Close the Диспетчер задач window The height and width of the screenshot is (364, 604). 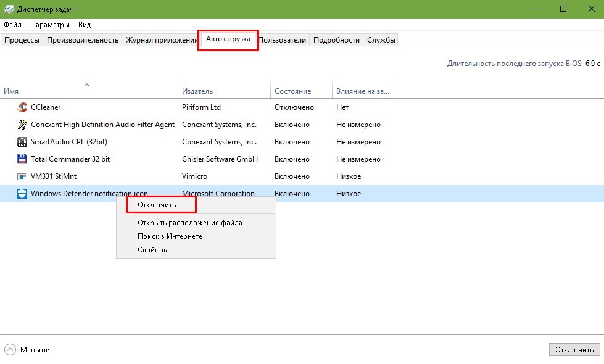(591, 9)
